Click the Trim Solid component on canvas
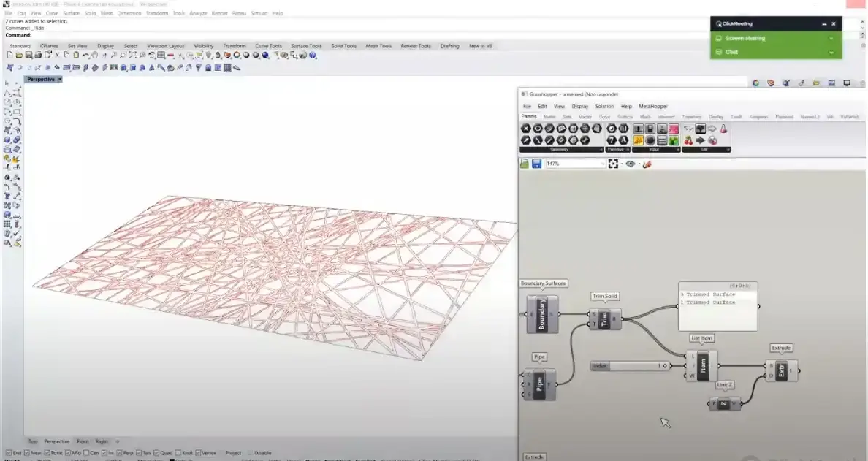Image resolution: width=868 pixels, height=461 pixels. tap(604, 319)
